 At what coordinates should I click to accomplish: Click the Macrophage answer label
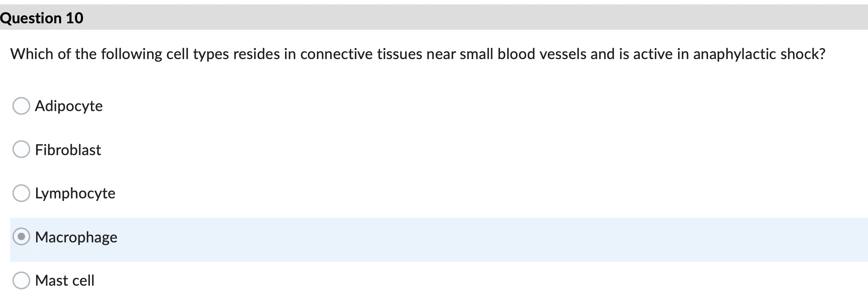tap(76, 237)
